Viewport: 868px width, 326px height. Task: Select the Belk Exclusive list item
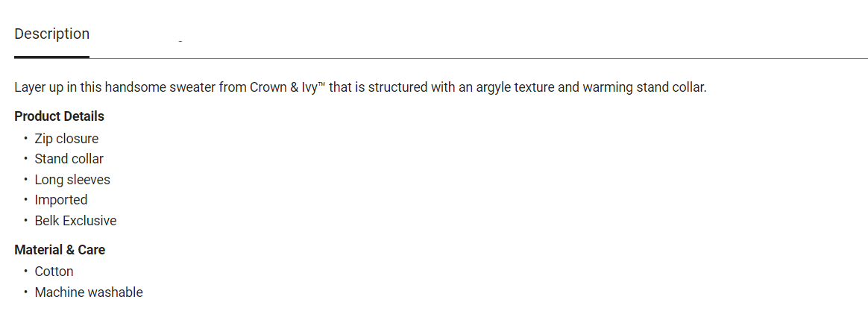[75, 221]
